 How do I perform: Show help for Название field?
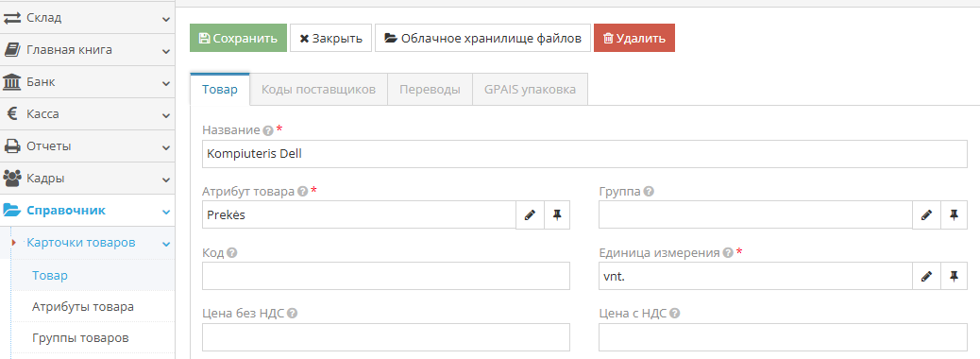(268, 130)
